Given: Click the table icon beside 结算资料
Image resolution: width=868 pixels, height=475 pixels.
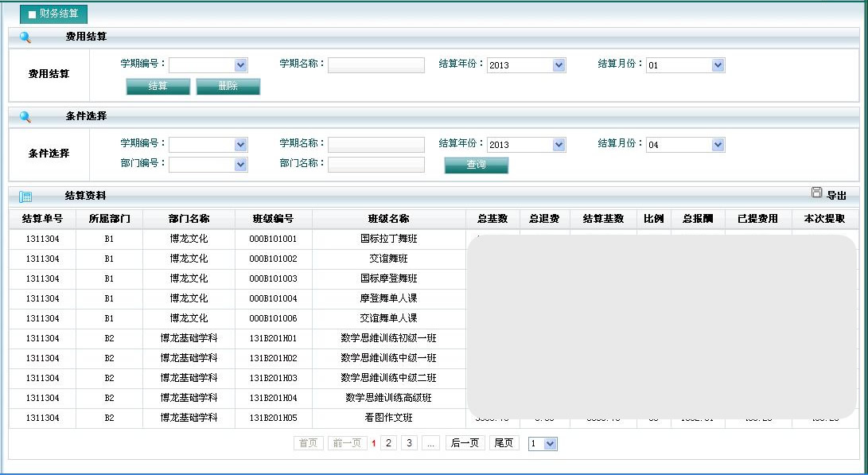Looking at the screenshot, I should [x=25, y=197].
